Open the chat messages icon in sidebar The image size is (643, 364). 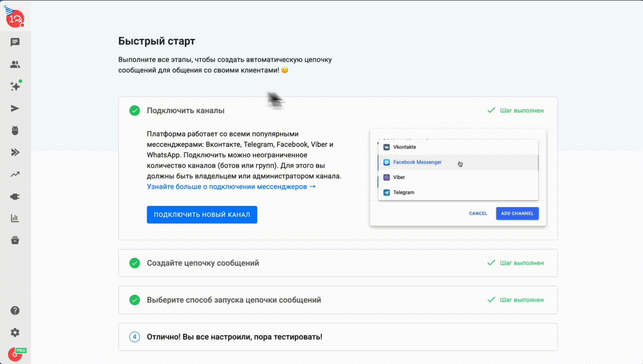pyautogui.click(x=15, y=42)
